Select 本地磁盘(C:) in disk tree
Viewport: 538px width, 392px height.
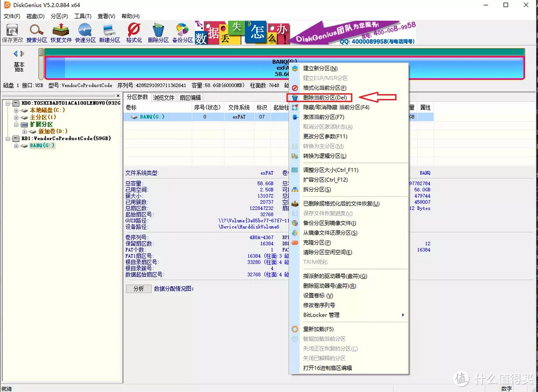point(47,110)
